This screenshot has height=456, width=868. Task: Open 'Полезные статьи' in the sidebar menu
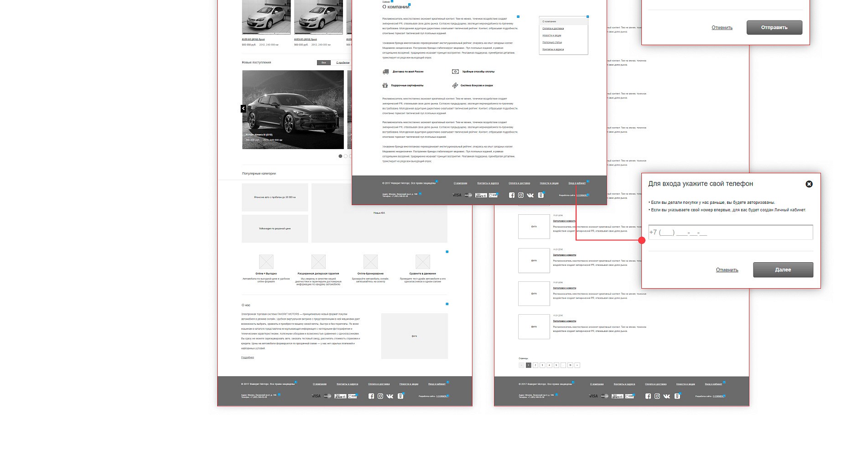552,42
